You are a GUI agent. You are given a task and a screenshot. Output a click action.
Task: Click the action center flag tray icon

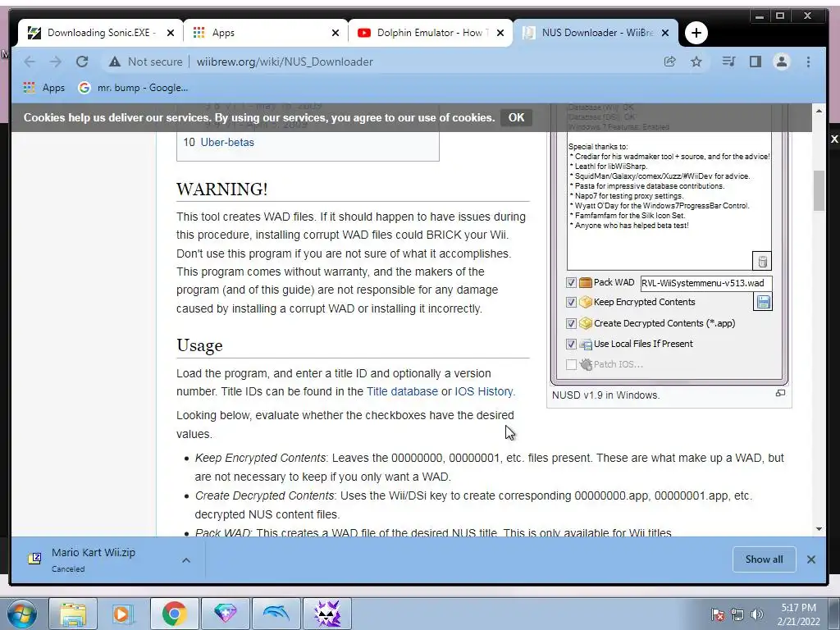[x=718, y=614]
